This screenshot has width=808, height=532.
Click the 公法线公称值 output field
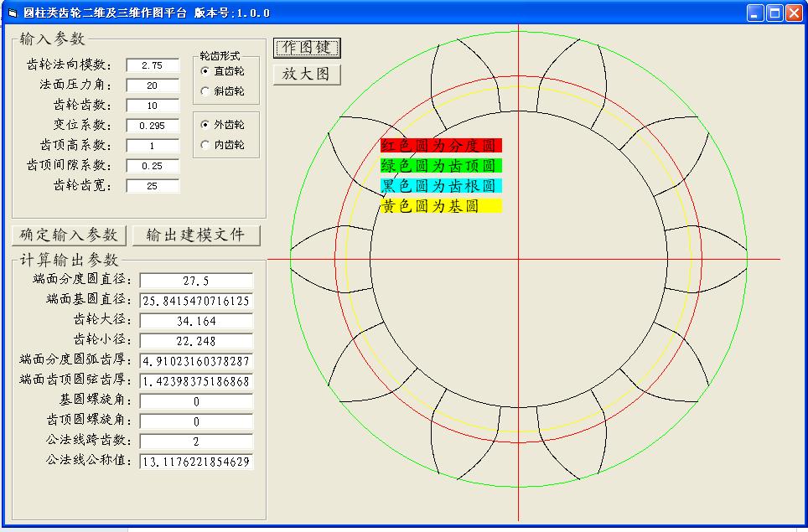(196, 462)
